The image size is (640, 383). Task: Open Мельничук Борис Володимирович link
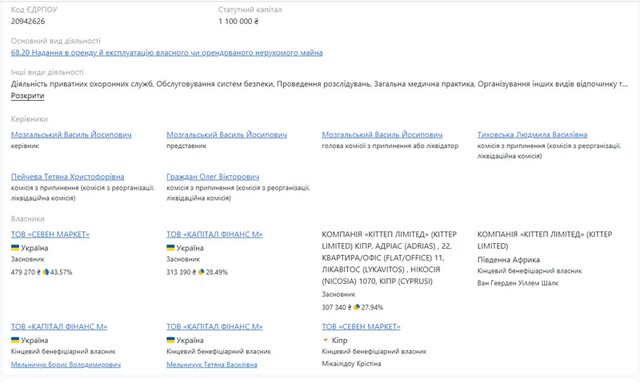[66, 365]
